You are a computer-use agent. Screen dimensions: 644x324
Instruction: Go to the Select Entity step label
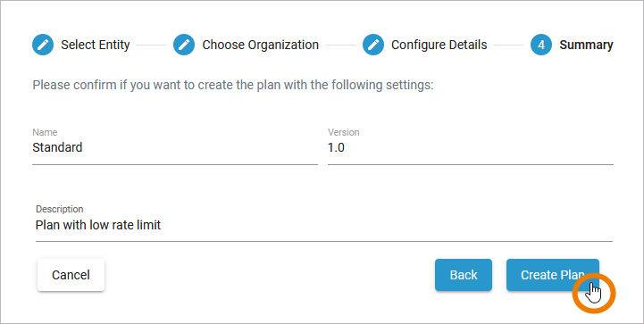click(x=96, y=45)
